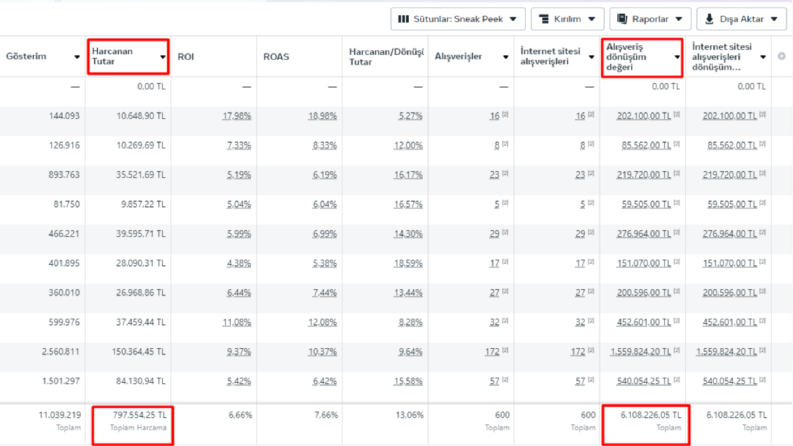
Task: Select the Gösterim cell 893.763
Action: 64,174
